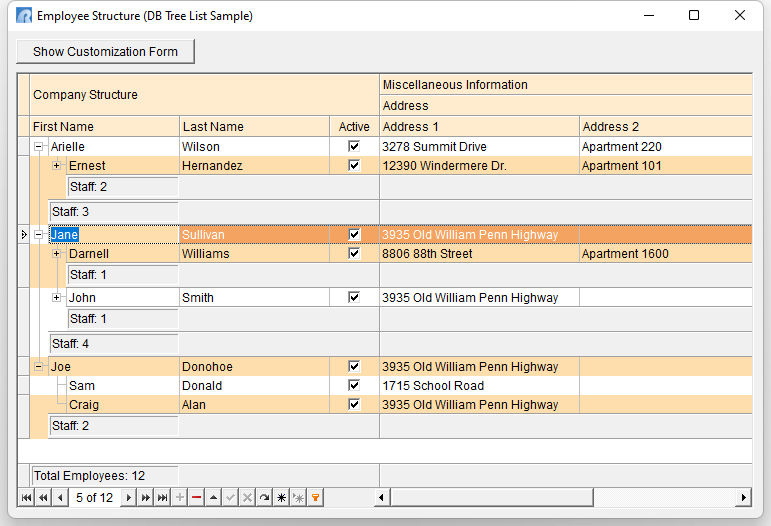Go to the first record in navigator
Viewport: 771px width, 526px height.
click(x=27, y=497)
